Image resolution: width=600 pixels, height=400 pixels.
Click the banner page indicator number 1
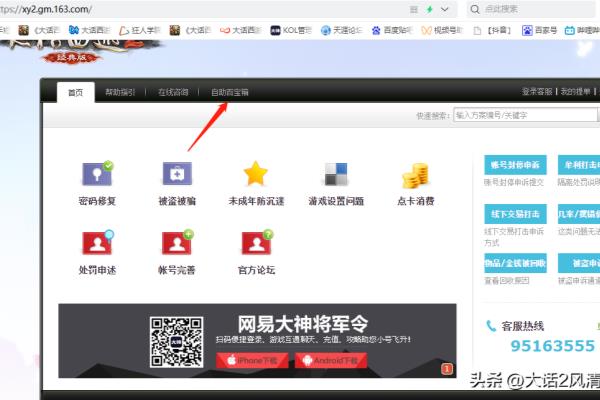(447, 369)
